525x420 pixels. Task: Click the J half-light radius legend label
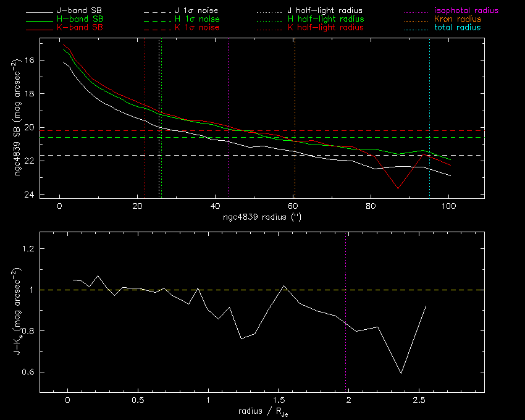[x=325, y=11]
